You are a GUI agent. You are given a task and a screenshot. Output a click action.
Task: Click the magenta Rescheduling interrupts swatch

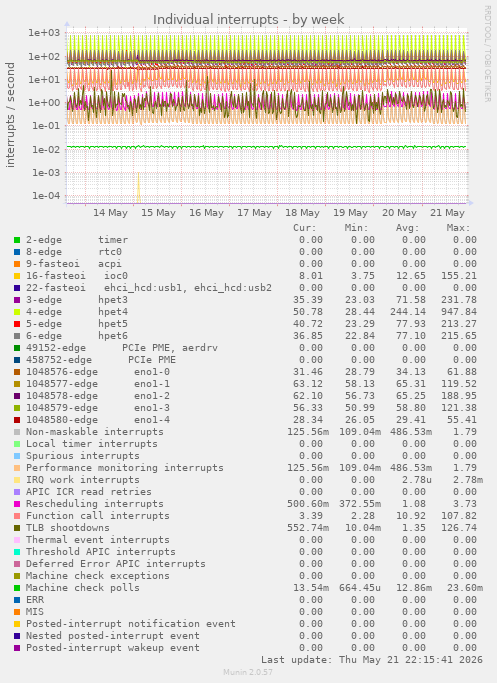(x=17, y=504)
